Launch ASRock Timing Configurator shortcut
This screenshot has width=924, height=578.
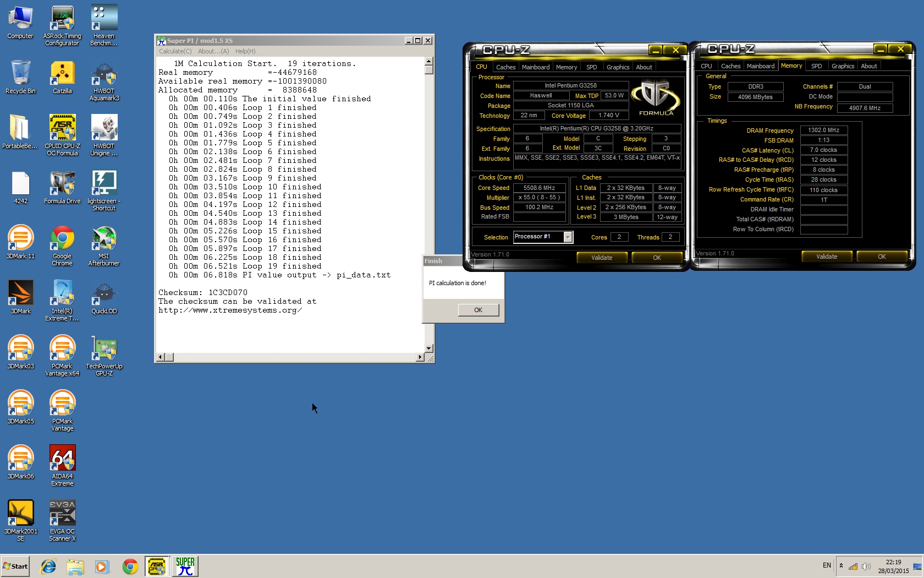(x=62, y=25)
